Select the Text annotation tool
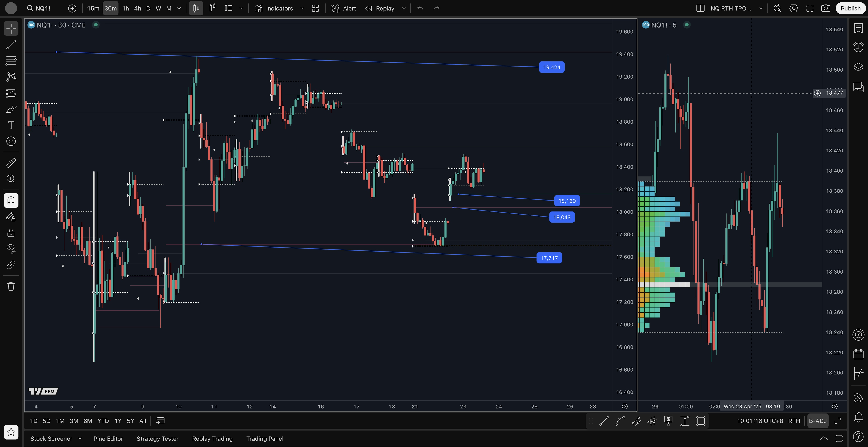 coord(11,125)
